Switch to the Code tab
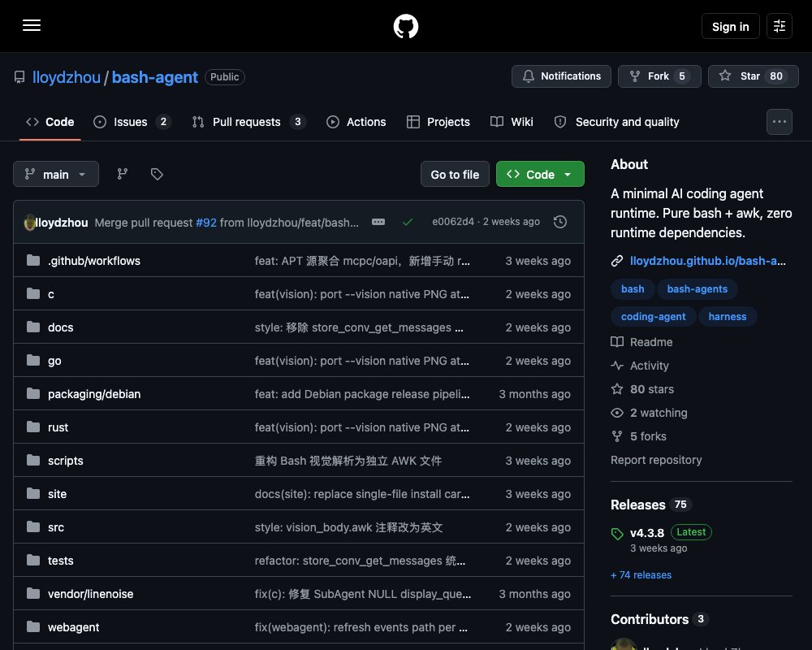The image size is (812, 650). (x=50, y=122)
